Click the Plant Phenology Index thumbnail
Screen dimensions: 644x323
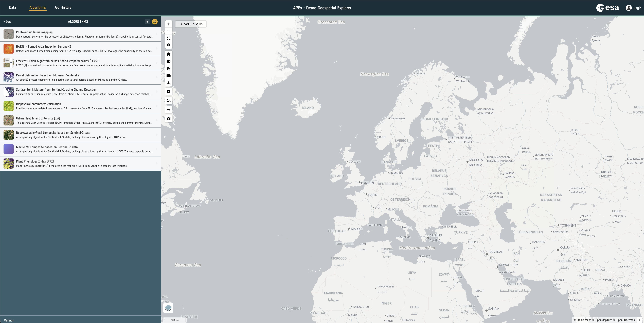click(x=9, y=163)
